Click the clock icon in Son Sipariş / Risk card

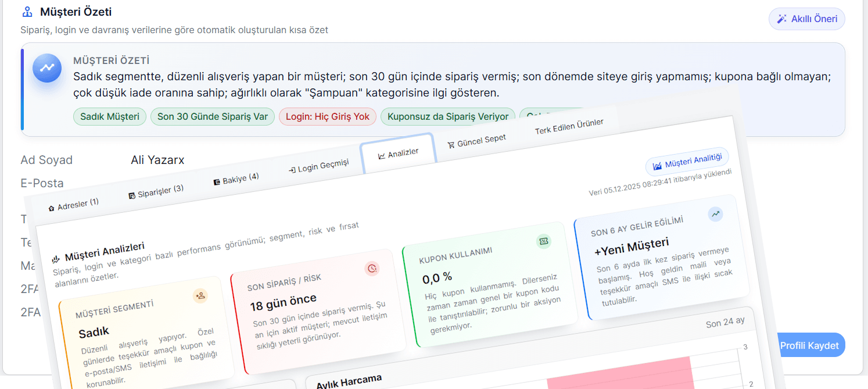coord(372,268)
